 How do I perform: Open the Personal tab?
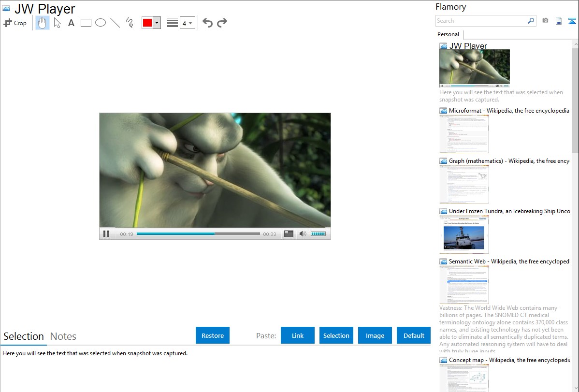(x=449, y=34)
